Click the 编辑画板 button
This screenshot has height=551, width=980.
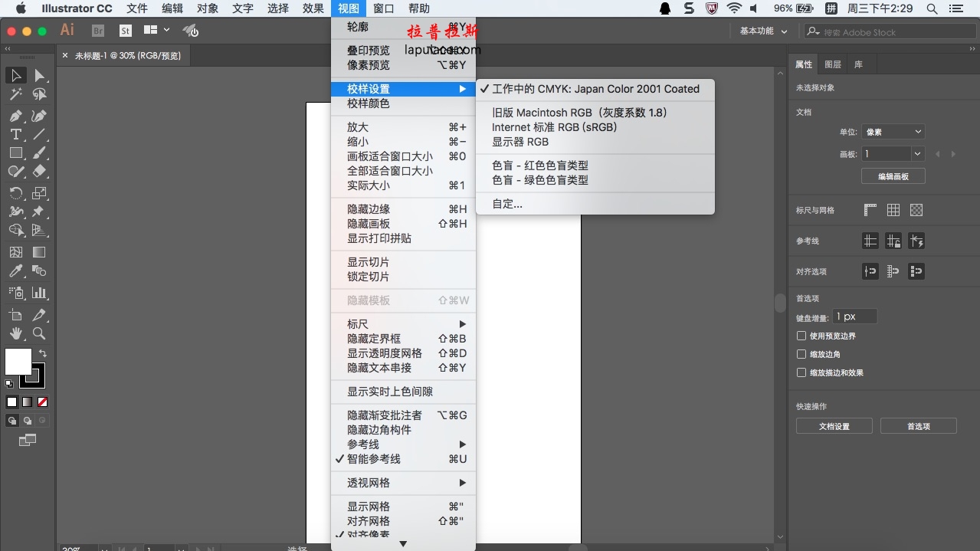click(893, 176)
